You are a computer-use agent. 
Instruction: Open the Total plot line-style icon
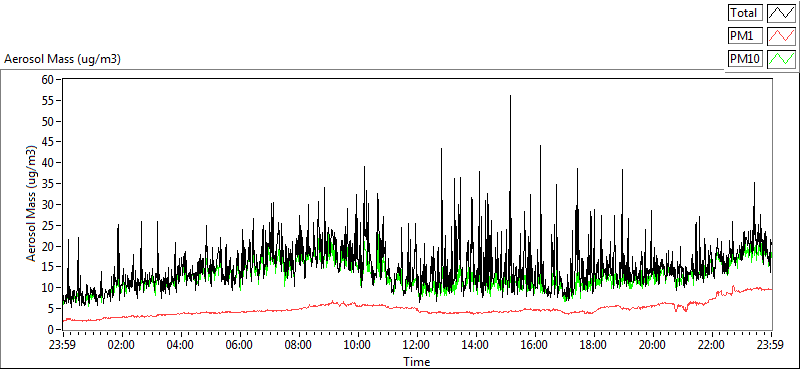(x=782, y=13)
